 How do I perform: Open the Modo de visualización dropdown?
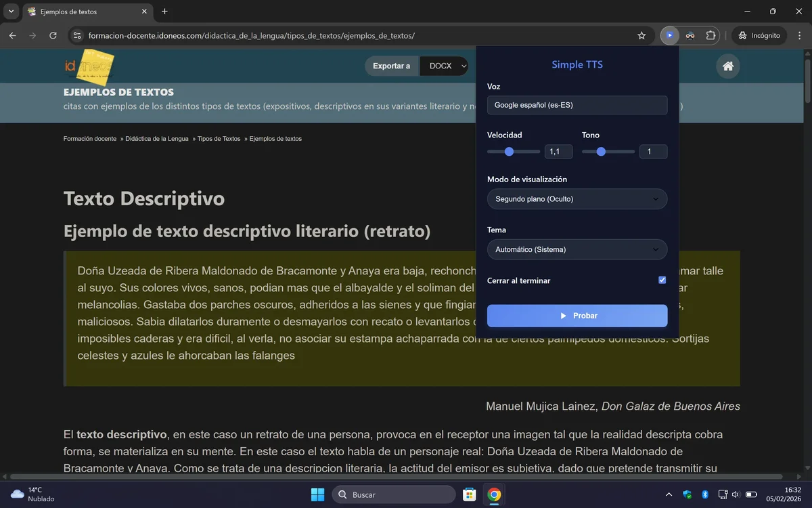pyautogui.click(x=577, y=198)
